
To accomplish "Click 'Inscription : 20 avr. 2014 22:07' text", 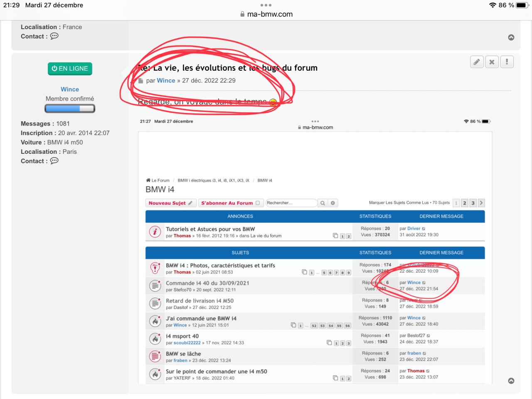I will coord(65,133).
